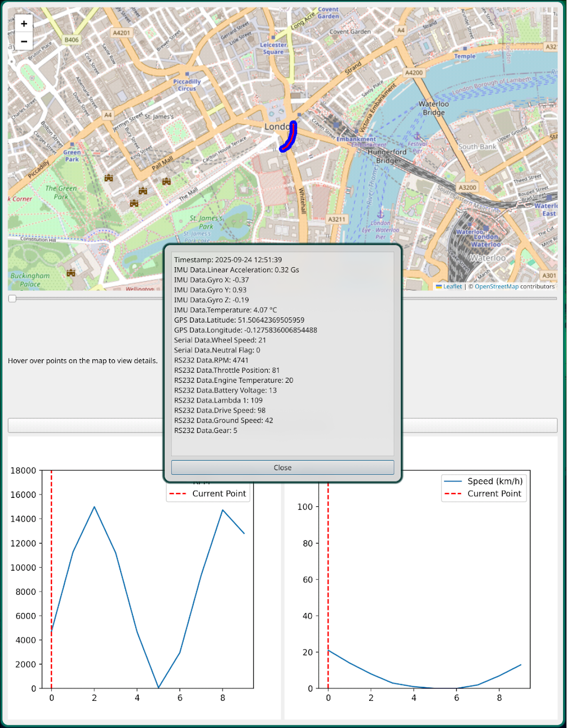
Task: Zoom in on the map
Action: click(x=24, y=24)
